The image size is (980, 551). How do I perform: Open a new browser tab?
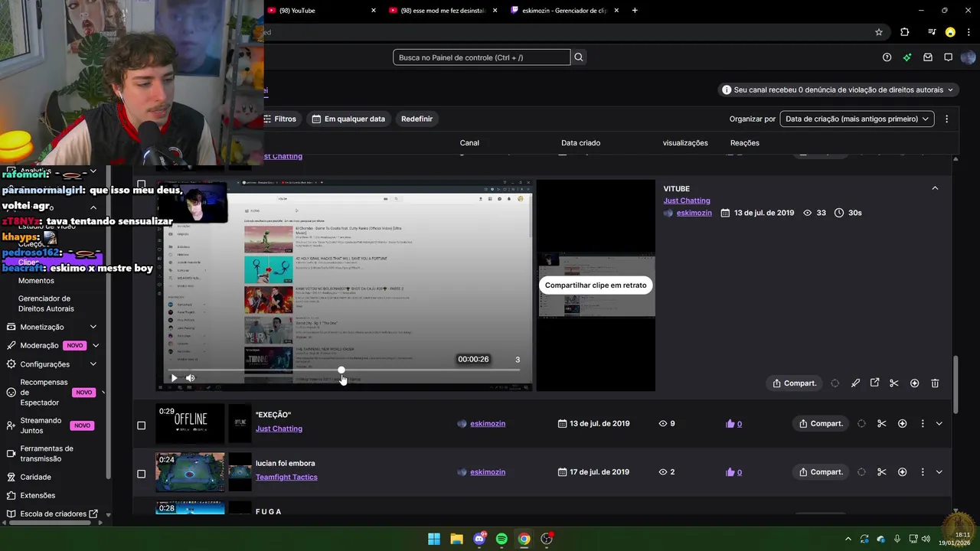pos(635,11)
